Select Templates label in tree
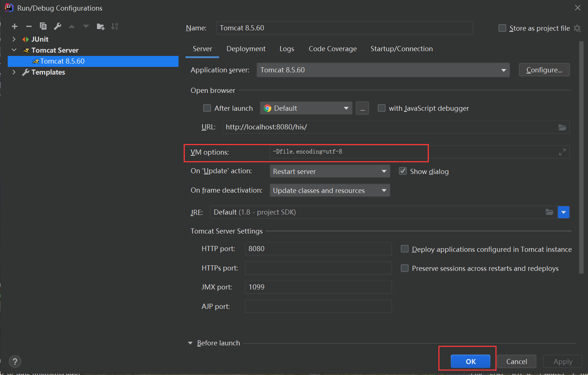This screenshot has height=375, width=588. 48,72
